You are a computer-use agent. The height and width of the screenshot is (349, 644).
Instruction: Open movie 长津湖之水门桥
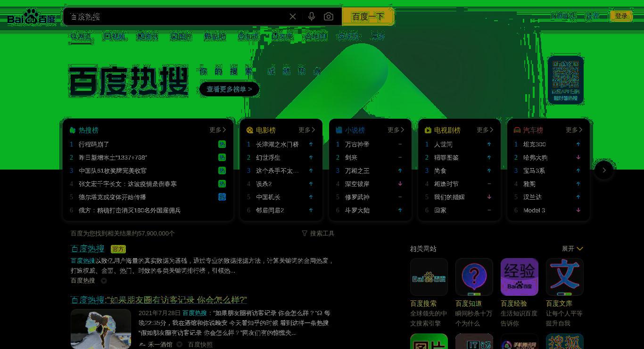tap(277, 144)
